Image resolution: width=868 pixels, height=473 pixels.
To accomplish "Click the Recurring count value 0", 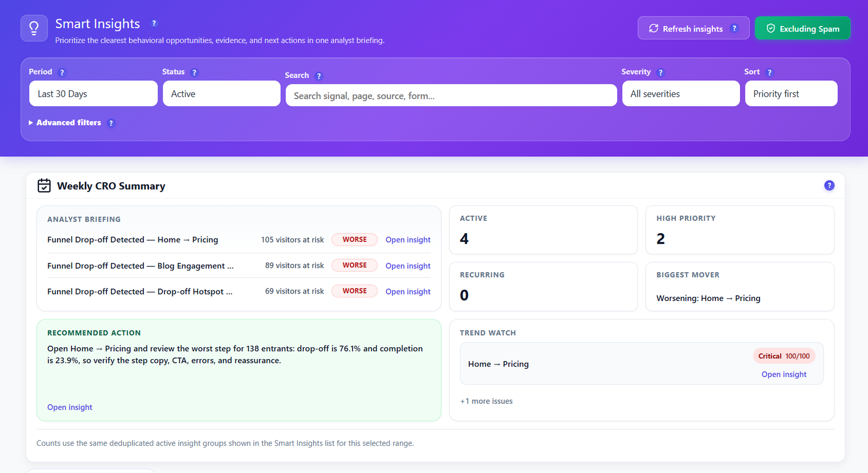I will (x=464, y=295).
